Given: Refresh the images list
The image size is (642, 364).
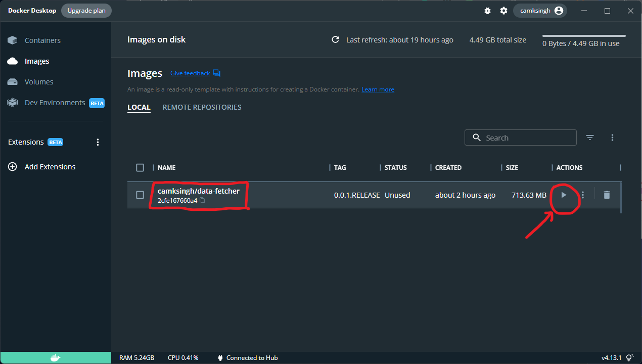Looking at the screenshot, I should [x=335, y=40].
